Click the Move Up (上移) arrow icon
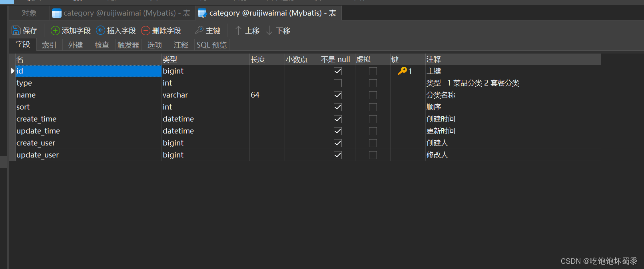The width and height of the screenshot is (644, 269). click(239, 30)
